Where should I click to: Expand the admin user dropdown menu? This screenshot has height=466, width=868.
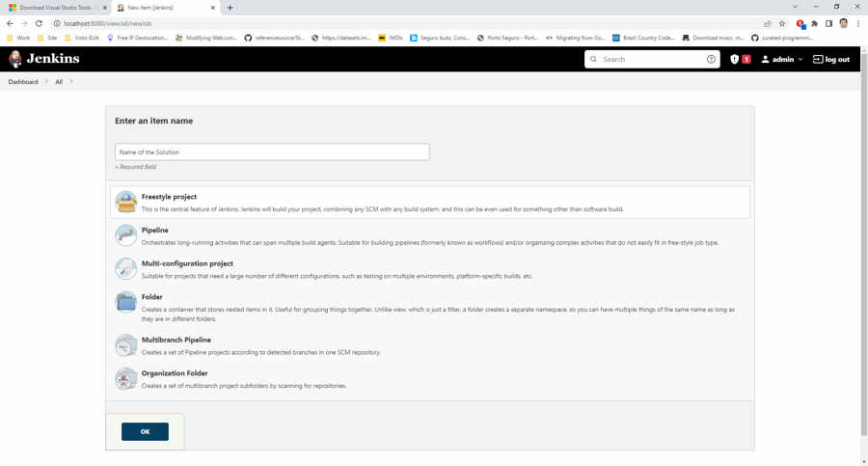click(800, 60)
